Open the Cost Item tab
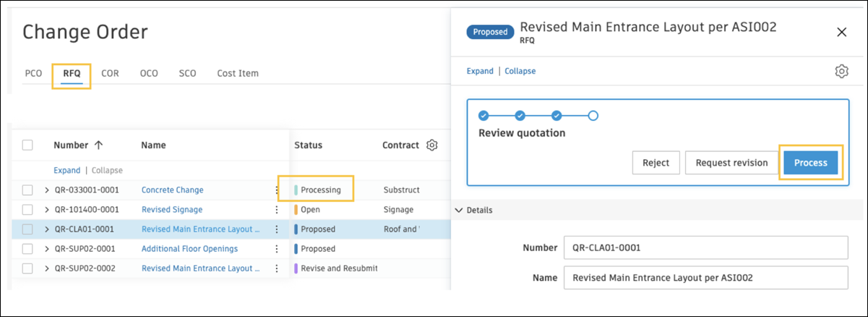The width and height of the screenshot is (868, 317). tap(238, 73)
